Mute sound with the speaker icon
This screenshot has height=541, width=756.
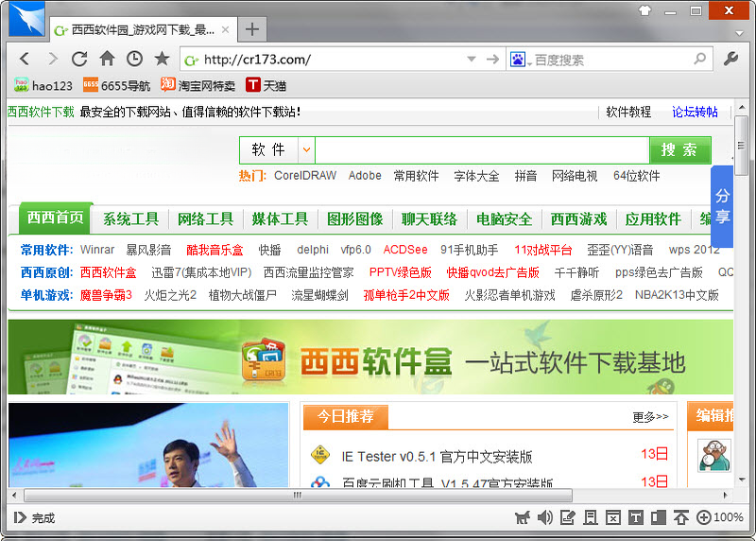[545, 517]
